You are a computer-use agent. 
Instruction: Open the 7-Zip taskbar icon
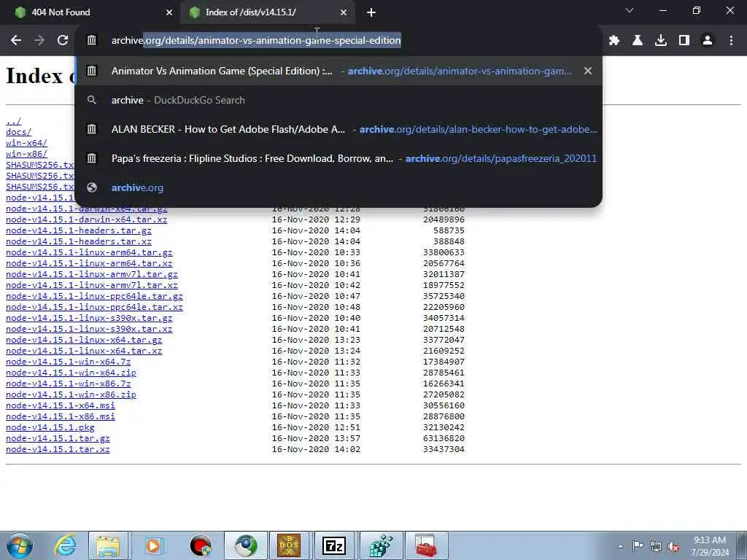334,545
